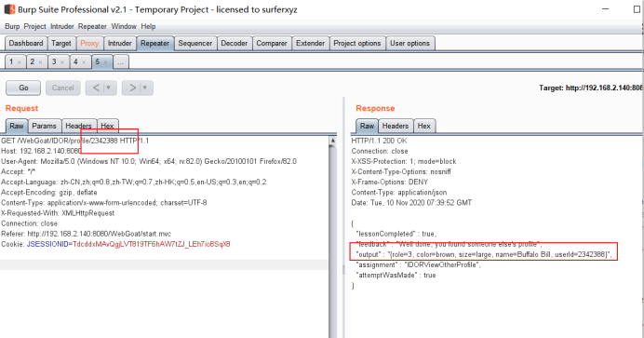Show Request Headers view
Image resolution: width=644 pixels, height=338 pixels.
(78, 126)
